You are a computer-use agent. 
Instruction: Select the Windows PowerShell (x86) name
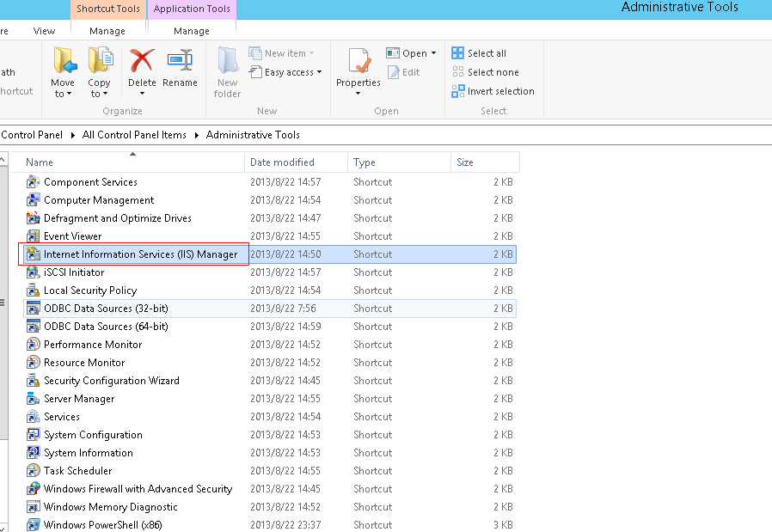103,525
